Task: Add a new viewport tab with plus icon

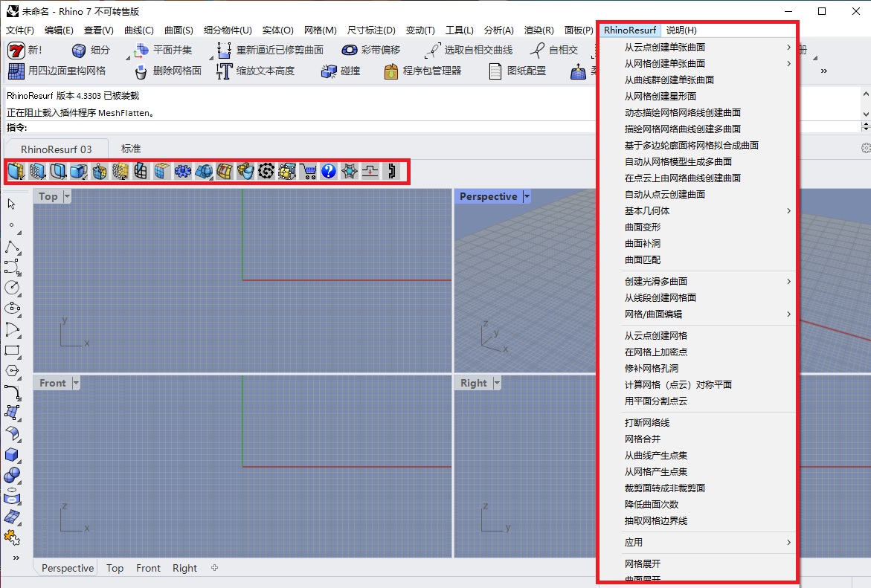Action: pos(214,567)
